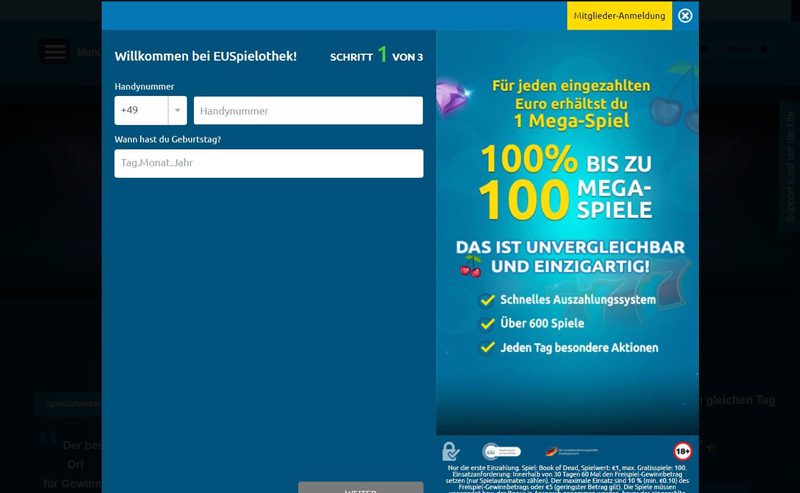800x493 pixels.
Task: Close the registration popup with X icon
Action: (685, 16)
